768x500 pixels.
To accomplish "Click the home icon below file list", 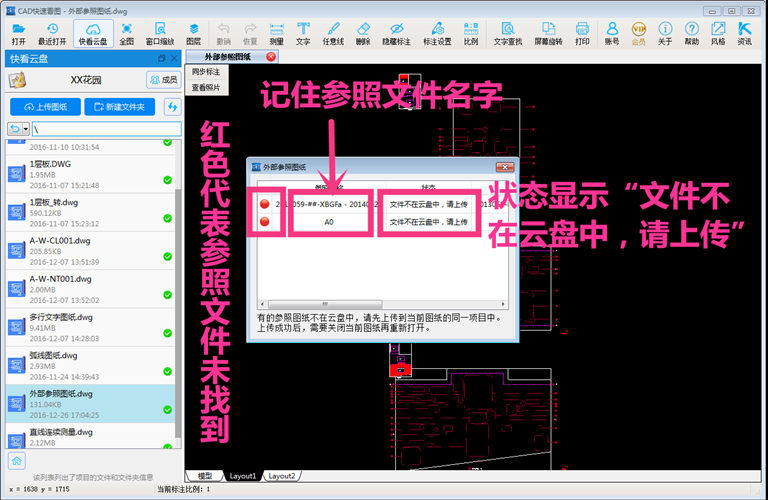I will coord(17,461).
